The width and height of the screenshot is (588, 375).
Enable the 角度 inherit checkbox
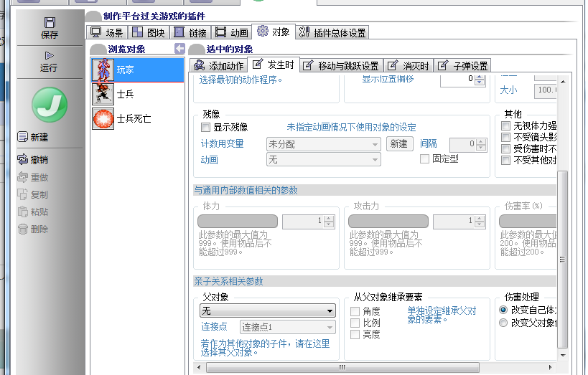tap(355, 311)
